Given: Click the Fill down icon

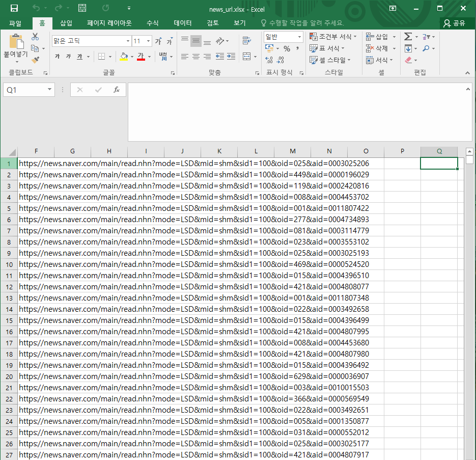Looking at the screenshot, I should (x=408, y=48).
